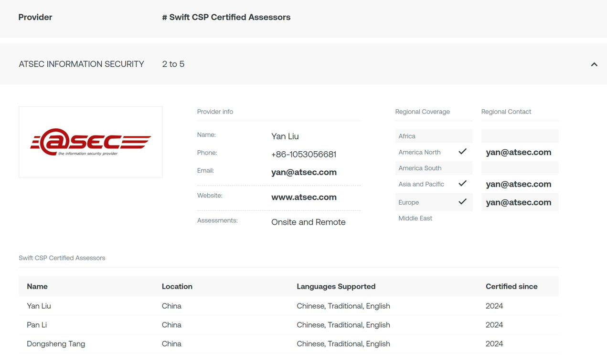This screenshot has height=364, width=607.
Task: Click Asia and Pacific regional contact email
Action: pos(518,184)
